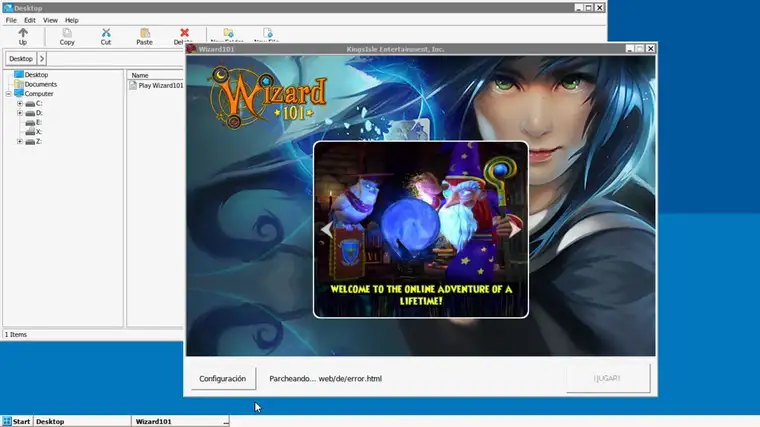Screen dimensions: 760x427
Task: Click the Wizard101 logo
Action: point(268,96)
